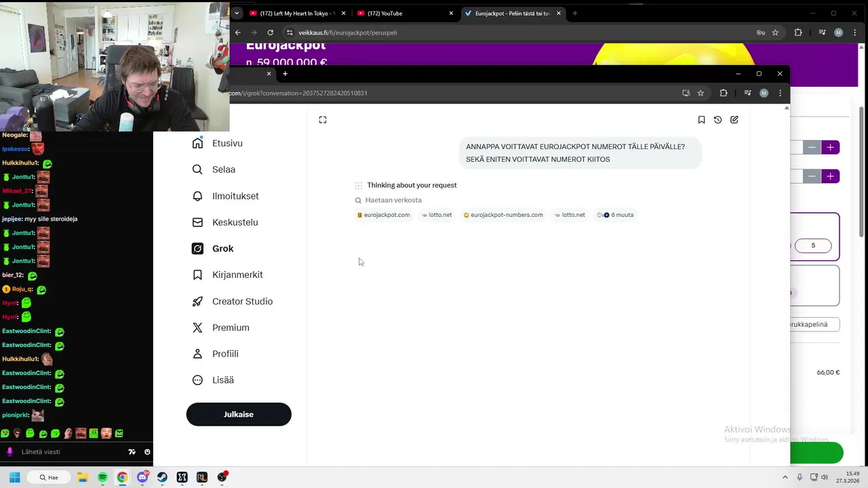Screen dimensions: 868x488
Task: Open tab search dropdown in back window
Action: 237,14
